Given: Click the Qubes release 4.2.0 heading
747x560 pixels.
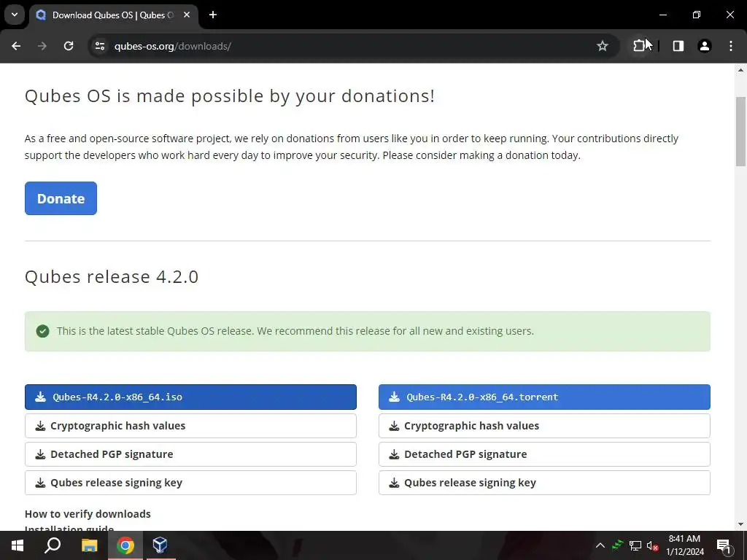Looking at the screenshot, I should 112,276.
